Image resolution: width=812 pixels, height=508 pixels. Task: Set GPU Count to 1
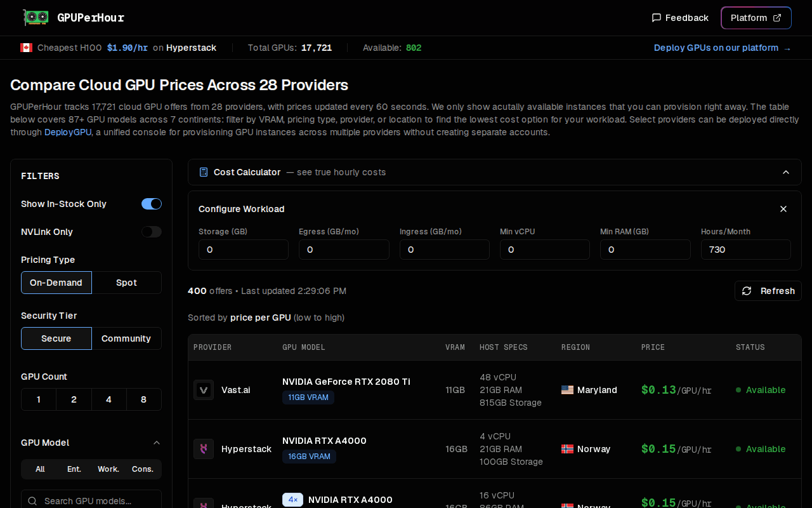coord(39,399)
